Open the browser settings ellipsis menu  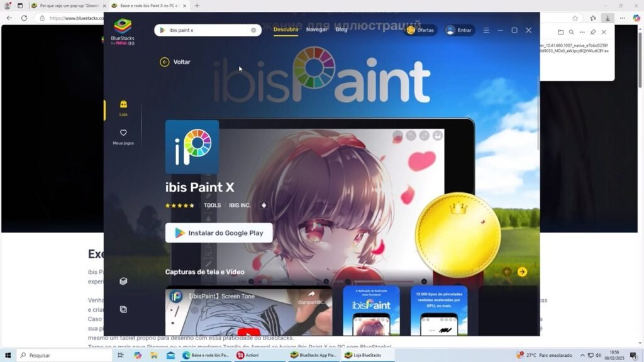point(622,18)
